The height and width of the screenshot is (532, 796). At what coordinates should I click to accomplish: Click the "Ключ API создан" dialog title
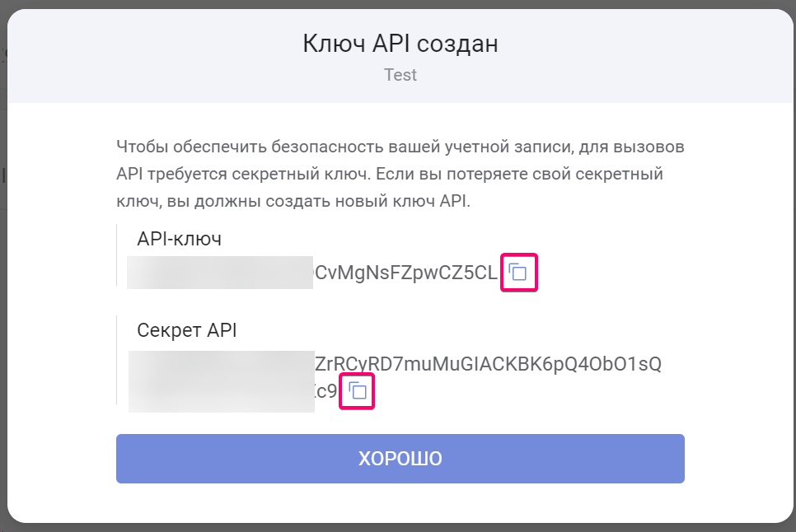click(x=400, y=43)
